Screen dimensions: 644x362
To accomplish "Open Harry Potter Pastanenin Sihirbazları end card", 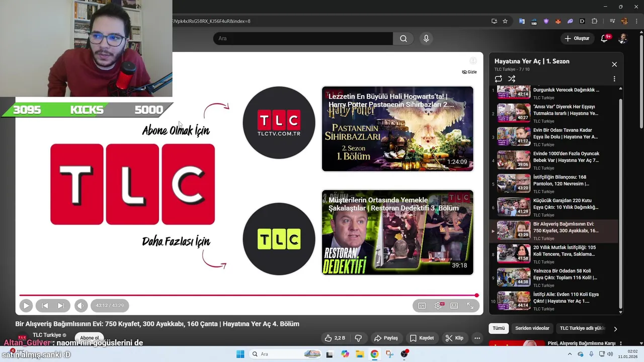I will pyautogui.click(x=397, y=129).
